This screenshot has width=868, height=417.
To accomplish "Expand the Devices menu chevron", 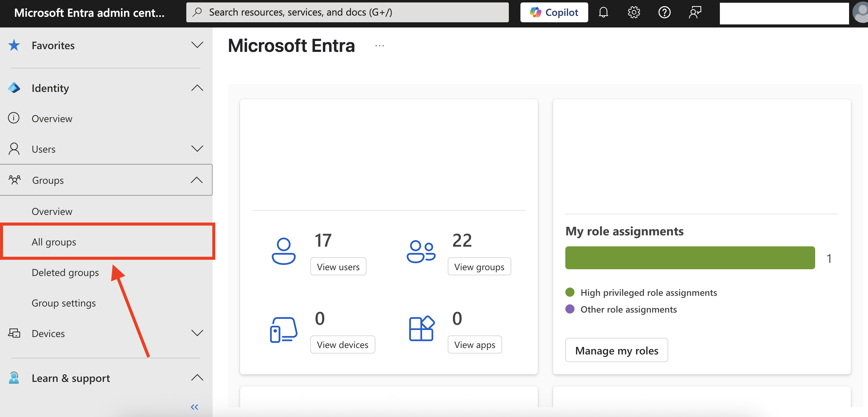I will pos(197,333).
